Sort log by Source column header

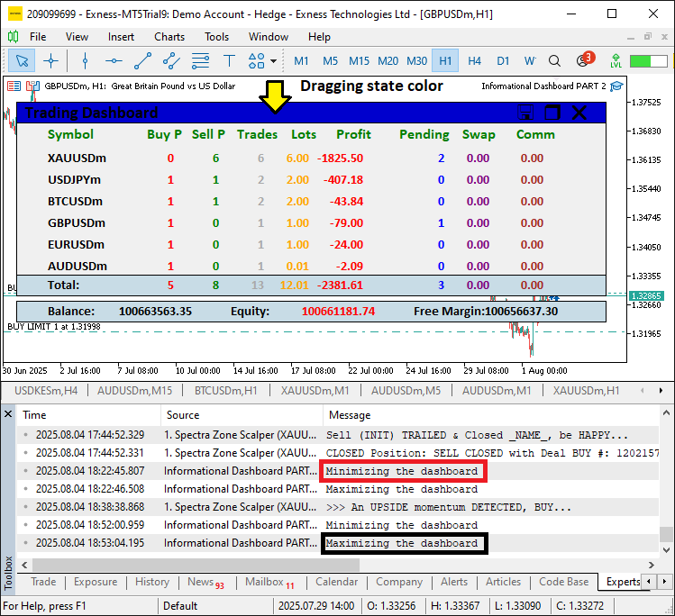(x=242, y=415)
